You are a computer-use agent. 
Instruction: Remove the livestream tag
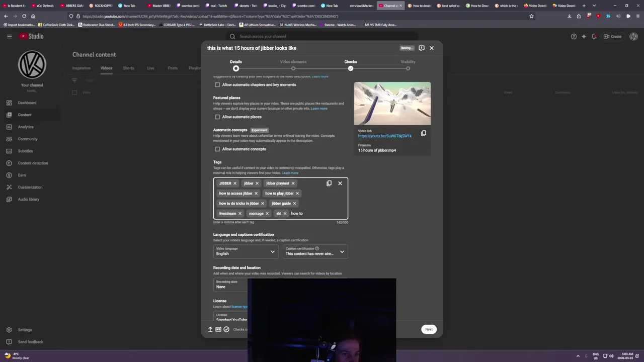239,214
